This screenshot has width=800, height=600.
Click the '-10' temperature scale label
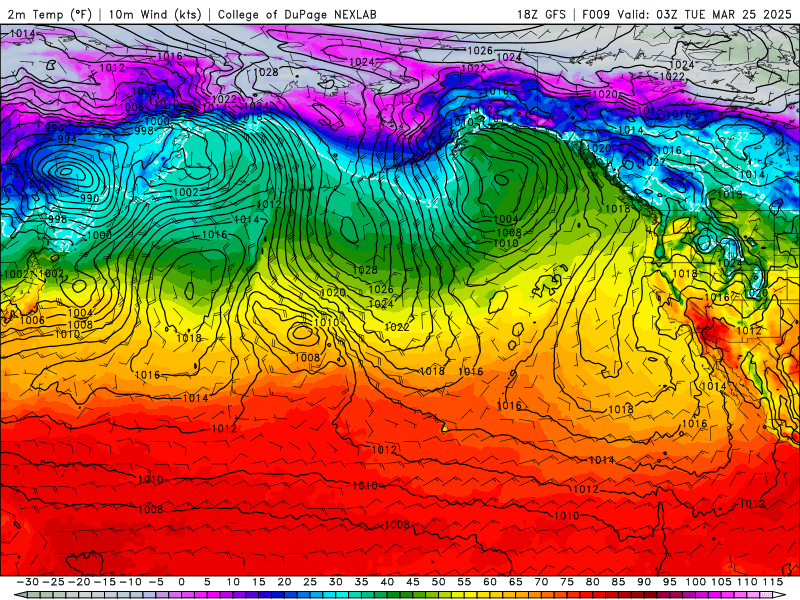(131, 582)
